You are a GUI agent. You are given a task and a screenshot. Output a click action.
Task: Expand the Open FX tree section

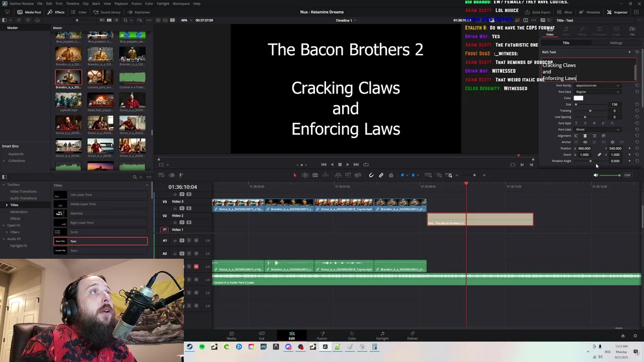coord(3,225)
